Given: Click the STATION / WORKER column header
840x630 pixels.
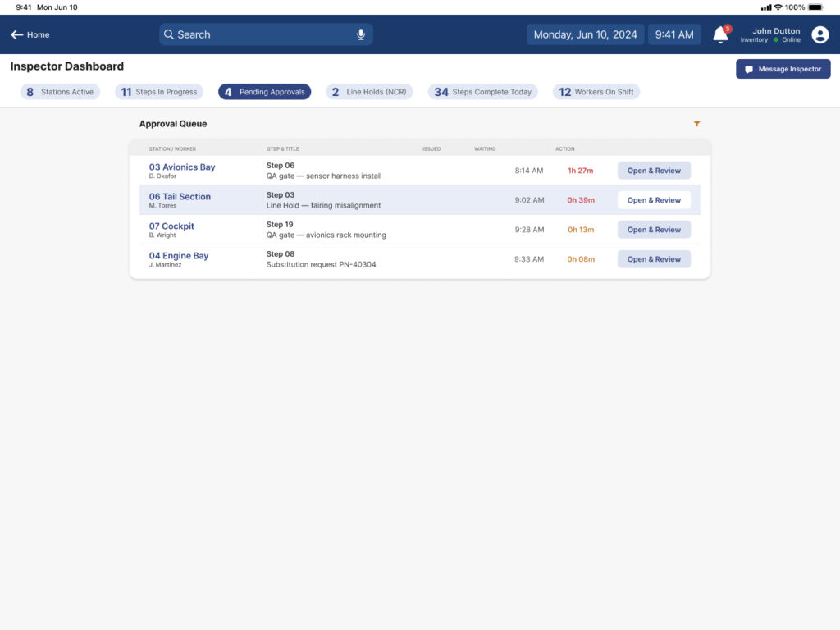Looking at the screenshot, I should tap(172, 149).
